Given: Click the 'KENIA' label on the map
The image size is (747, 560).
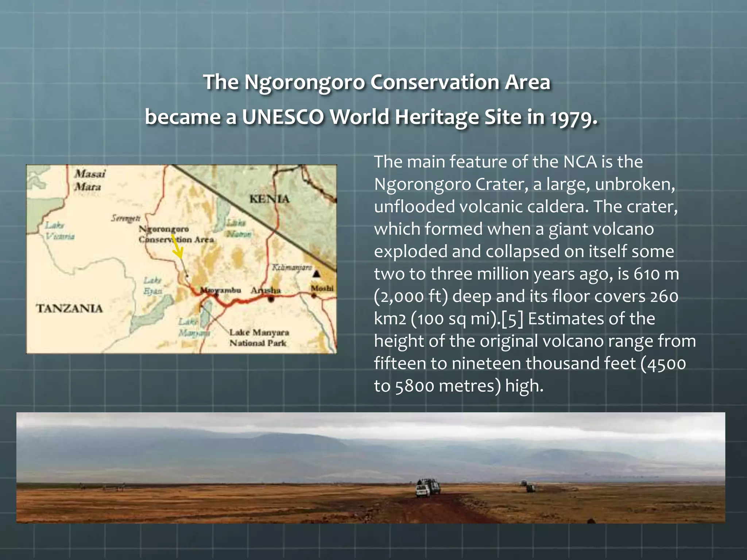Looking at the screenshot, I should coord(269,199).
